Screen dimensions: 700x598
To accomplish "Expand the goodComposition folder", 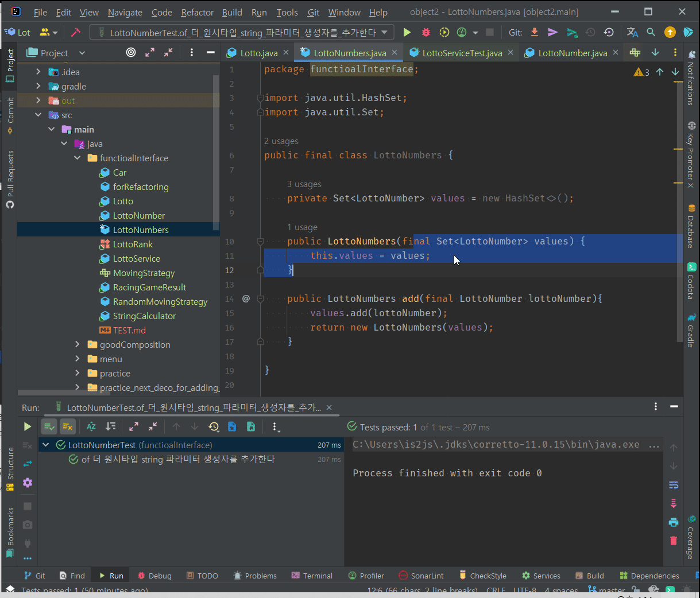I will [78, 344].
